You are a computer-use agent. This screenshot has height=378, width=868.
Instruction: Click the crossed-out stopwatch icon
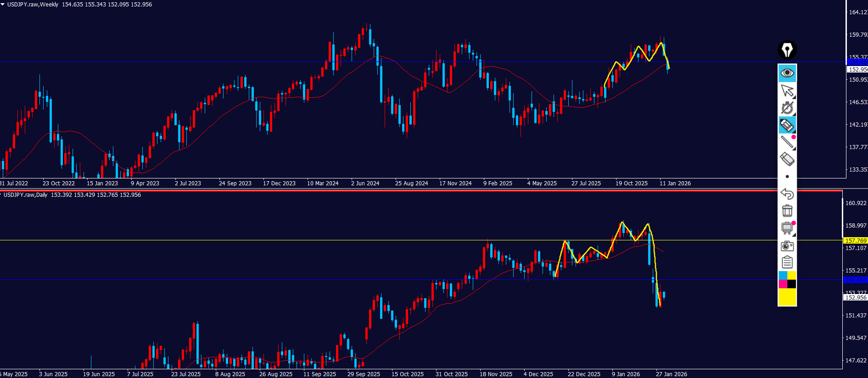pyautogui.click(x=787, y=108)
